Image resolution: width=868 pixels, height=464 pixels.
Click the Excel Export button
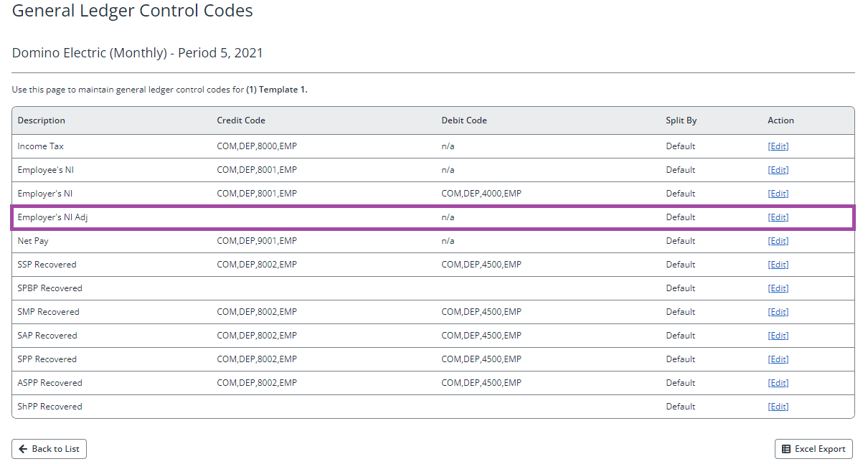coord(813,448)
